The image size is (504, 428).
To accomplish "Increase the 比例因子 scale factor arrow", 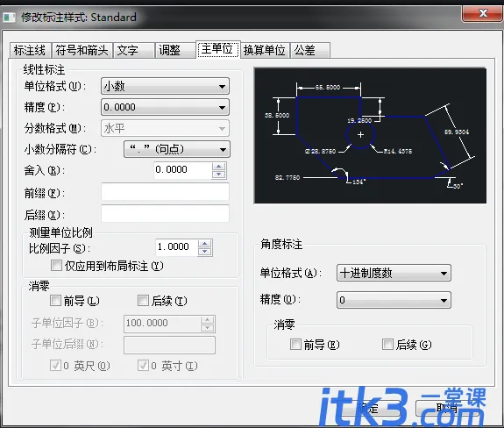I will [x=205, y=244].
